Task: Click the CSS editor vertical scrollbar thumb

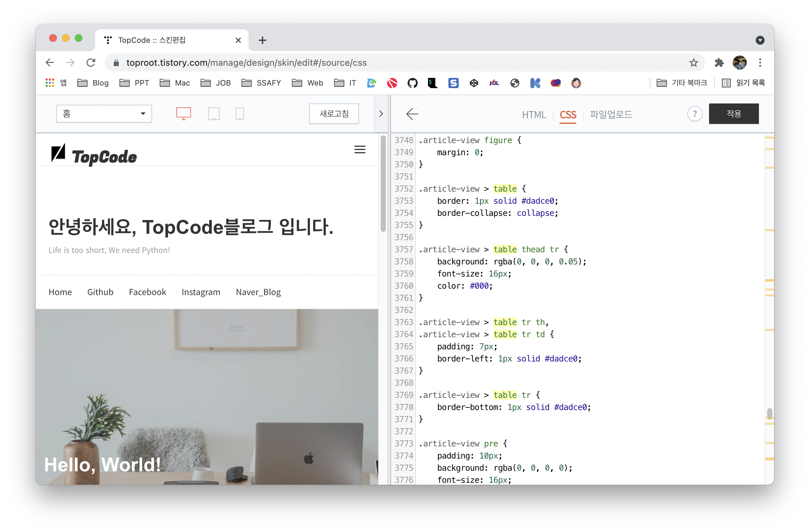Action: 769,414
